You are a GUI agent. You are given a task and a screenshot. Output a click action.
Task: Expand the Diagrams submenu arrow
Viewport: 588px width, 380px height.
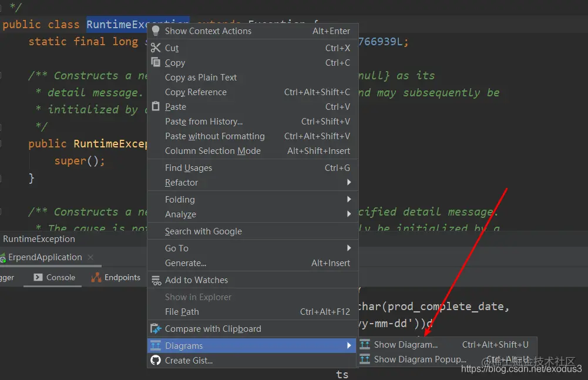(349, 345)
